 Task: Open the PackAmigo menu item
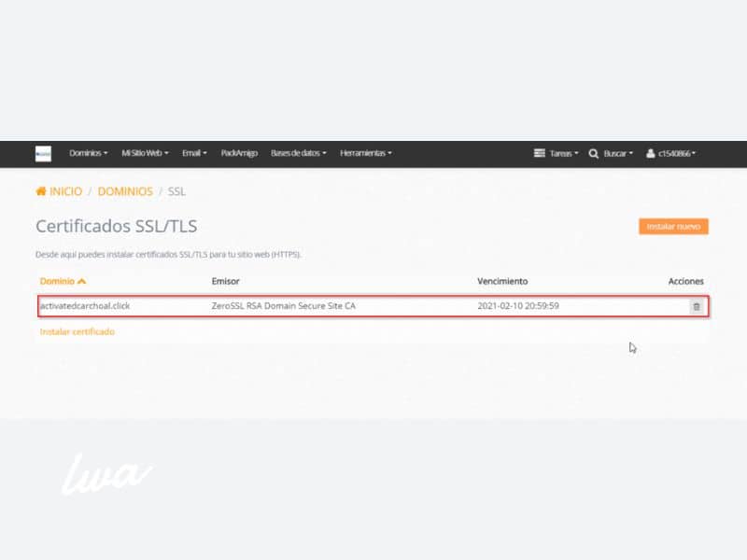(239, 153)
